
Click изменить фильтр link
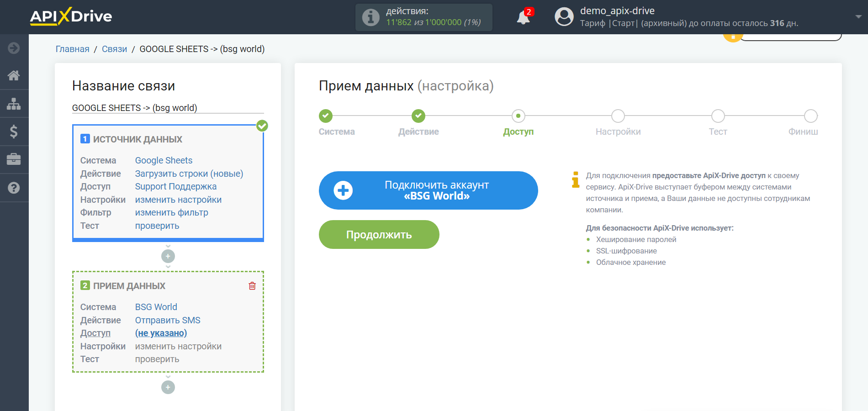[172, 212]
